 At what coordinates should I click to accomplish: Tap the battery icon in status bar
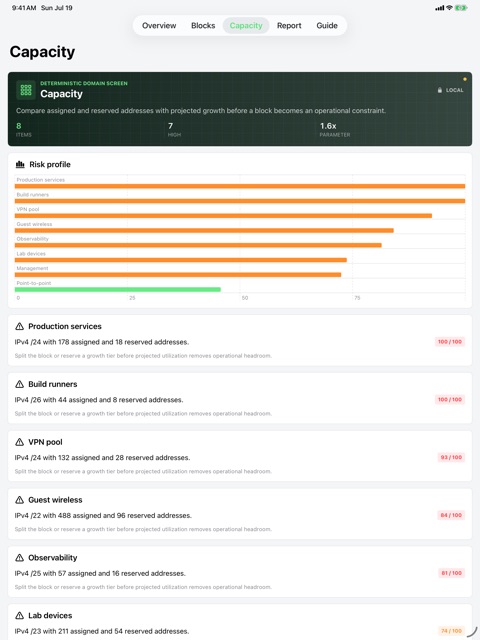tap(461, 8)
